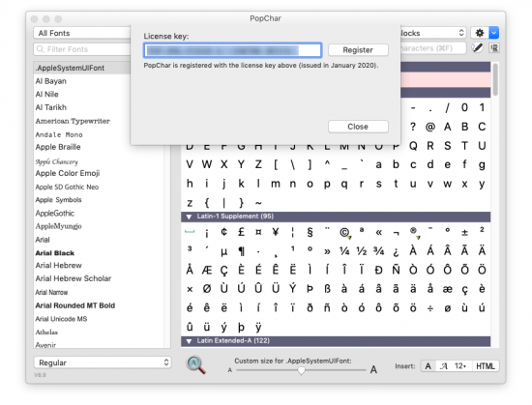Click the ~ tilde character

point(258,203)
